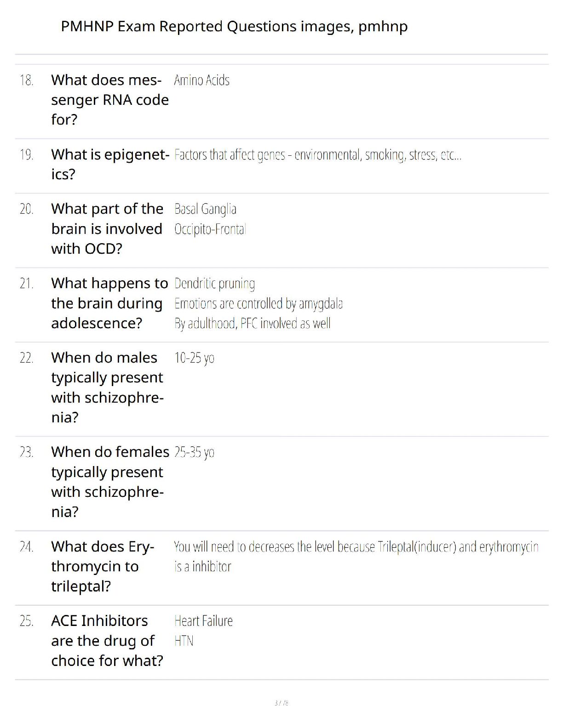Click the question about brain during adolescence
Viewport: 563px width, 728px height.
[109, 303]
